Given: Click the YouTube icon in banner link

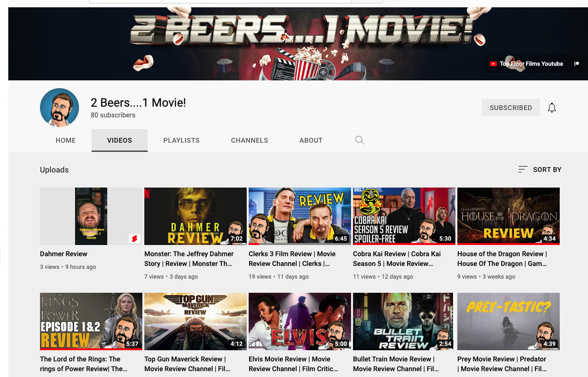Looking at the screenshot, I should (493, 64).
